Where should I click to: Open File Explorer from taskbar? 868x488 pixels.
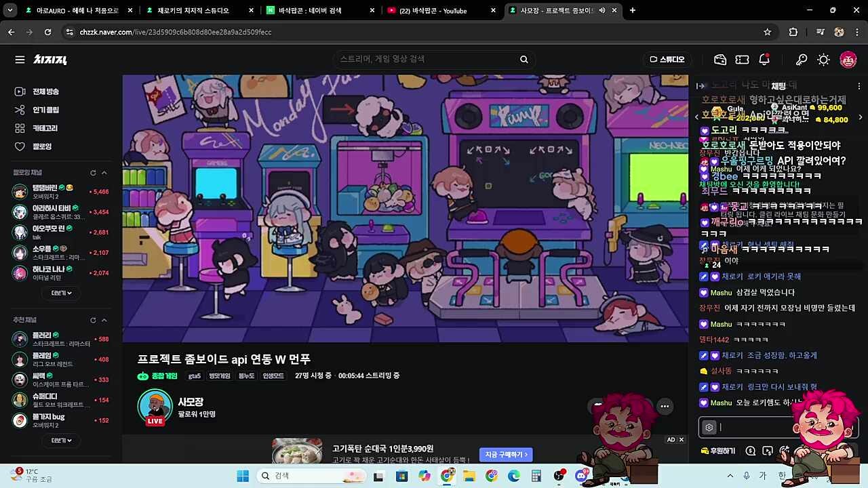point(469,476)
